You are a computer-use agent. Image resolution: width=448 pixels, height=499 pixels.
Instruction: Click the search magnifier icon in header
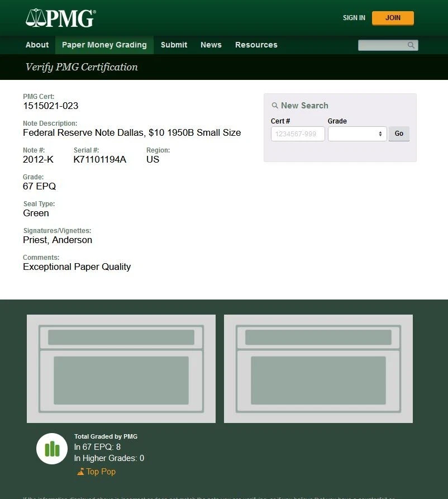click(x=411, y=45)
